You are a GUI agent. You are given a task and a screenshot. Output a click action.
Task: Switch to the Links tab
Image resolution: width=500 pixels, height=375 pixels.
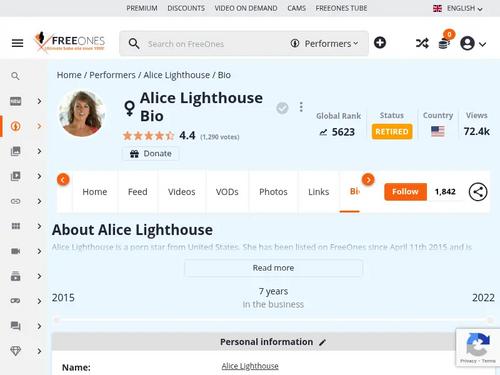318,192
